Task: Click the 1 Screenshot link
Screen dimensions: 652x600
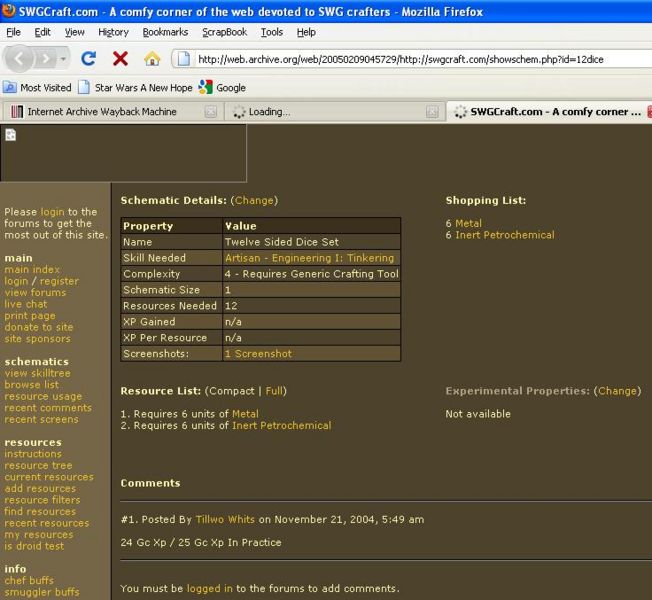Action: [x=258, y=354]
